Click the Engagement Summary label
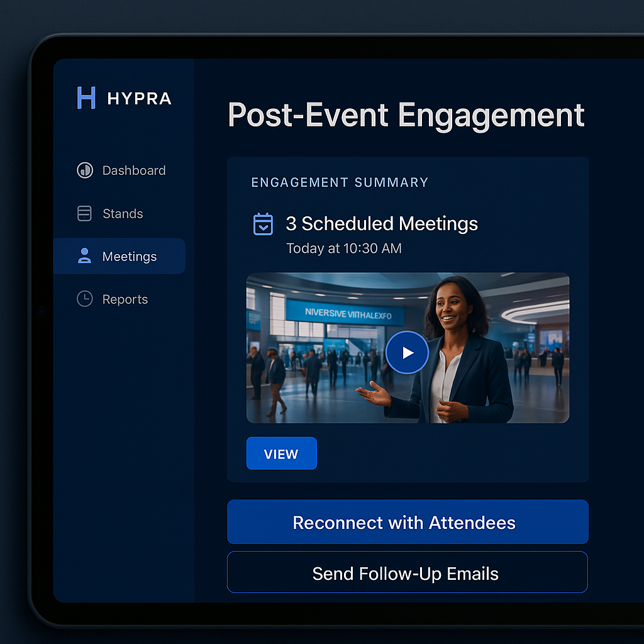The width and height of the screenshot is (644, 644). pos(340,182)
